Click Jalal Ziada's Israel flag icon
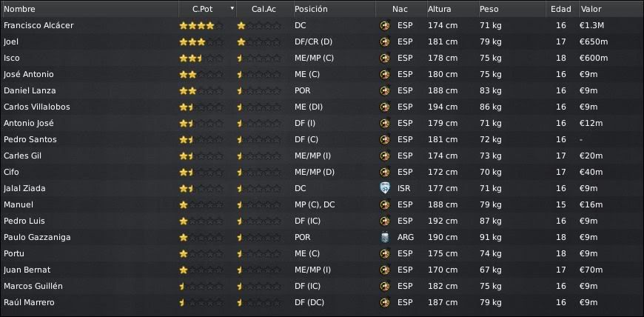This screenshot has width=644, height=317. [384, 188]
